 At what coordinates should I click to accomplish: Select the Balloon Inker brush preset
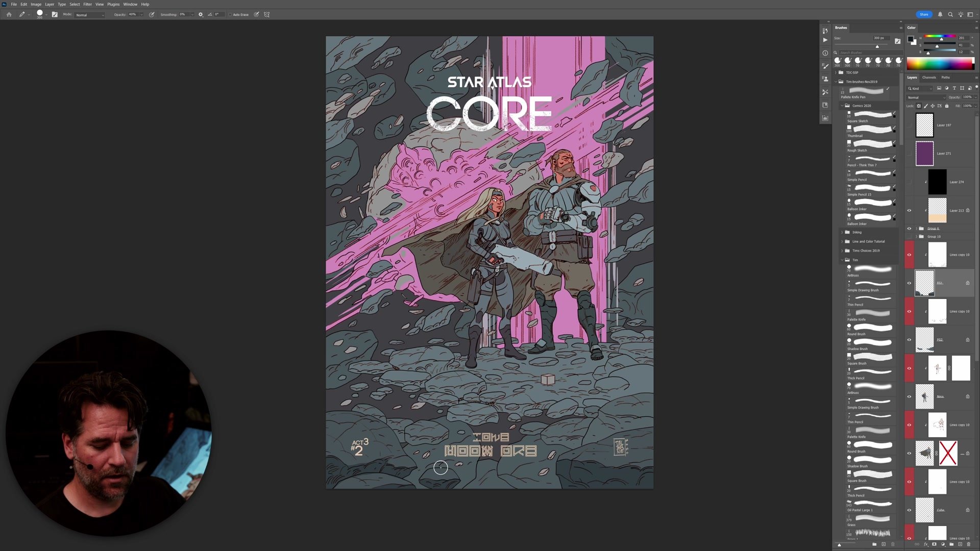[x=870, y=203]
